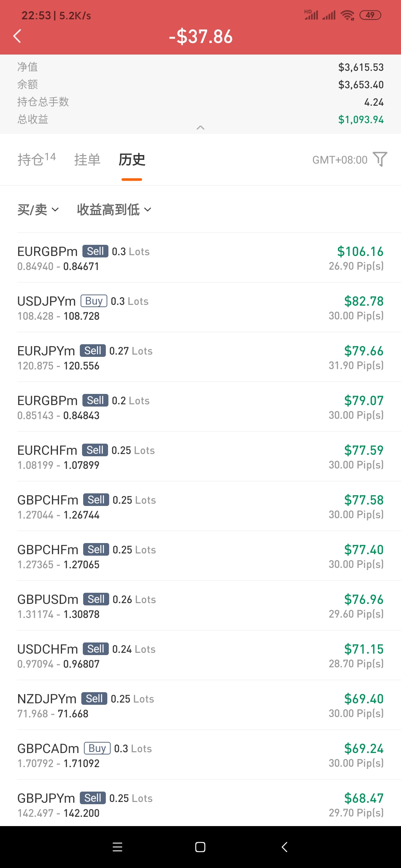Open the 收益高到低 sort dropdown
The height and width of the screenshot is (868, 401).
click(114, 210)
